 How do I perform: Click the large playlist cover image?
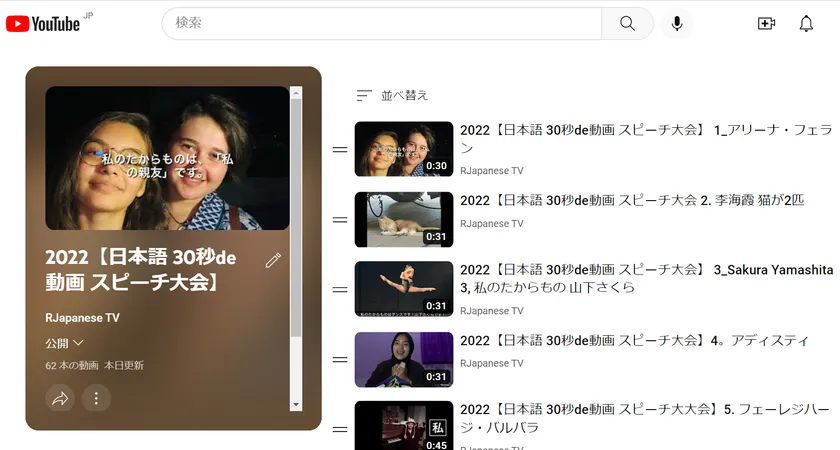click(x=167, y=158)
